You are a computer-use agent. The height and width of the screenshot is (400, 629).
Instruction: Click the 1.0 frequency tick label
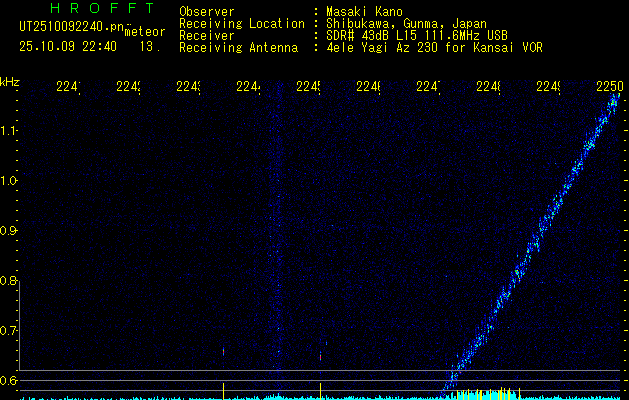click(9, 180)
